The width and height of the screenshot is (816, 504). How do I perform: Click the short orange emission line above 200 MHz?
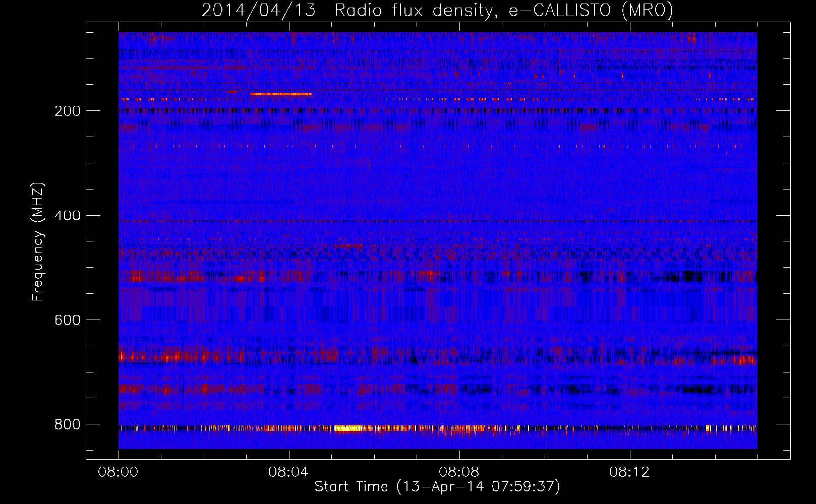(x=281, y=94)
